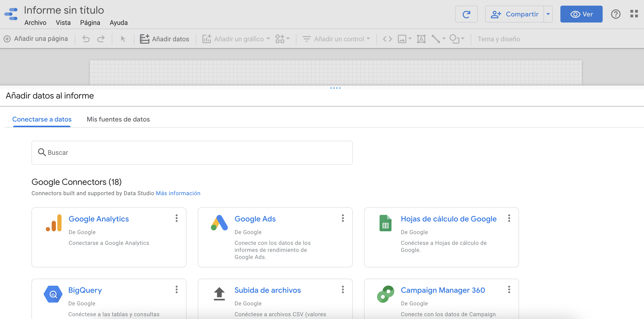Click the insert image icon
Viewport: 644px width, 319px height.
tap(402, 39)
